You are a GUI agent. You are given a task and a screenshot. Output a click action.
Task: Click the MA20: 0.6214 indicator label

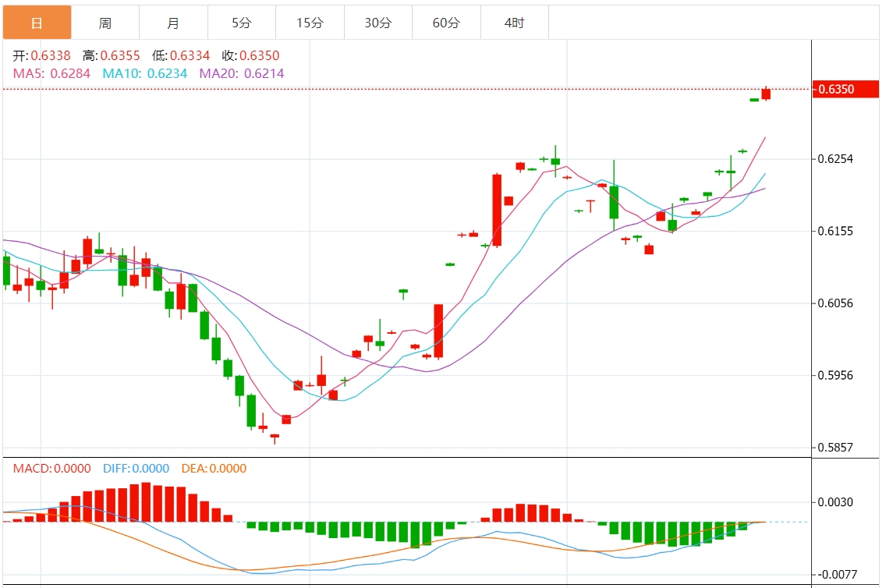tap(242, 73)
